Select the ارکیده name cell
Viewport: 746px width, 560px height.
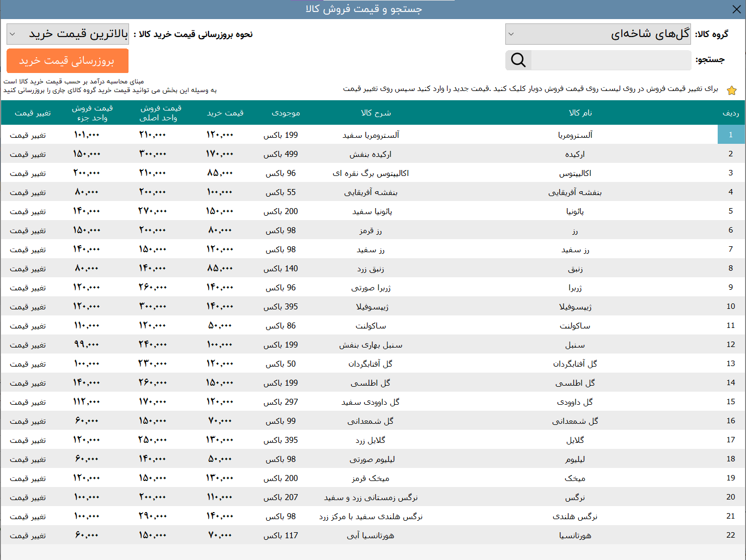[575, 154]
